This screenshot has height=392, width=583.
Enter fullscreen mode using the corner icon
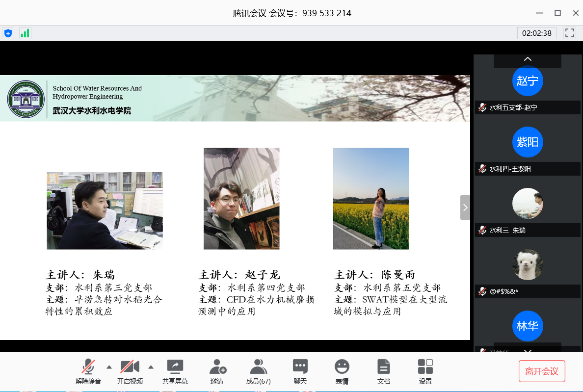(x=570, y=33)
